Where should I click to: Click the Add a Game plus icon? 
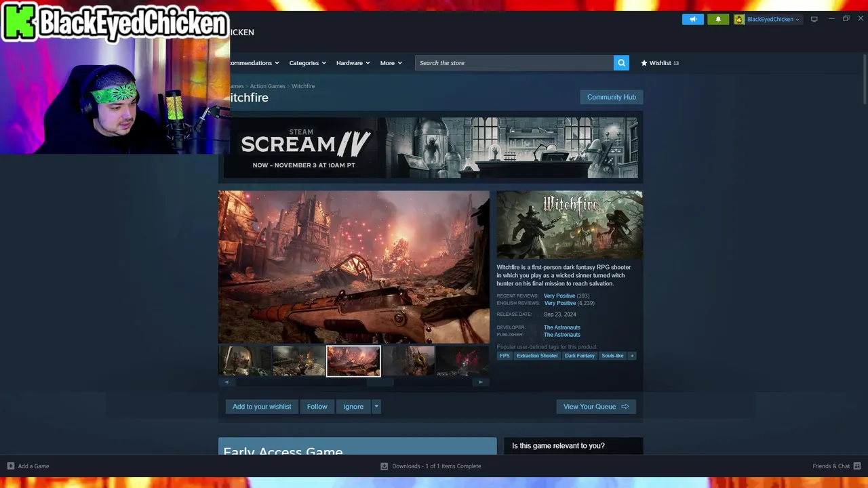[10, 466]
